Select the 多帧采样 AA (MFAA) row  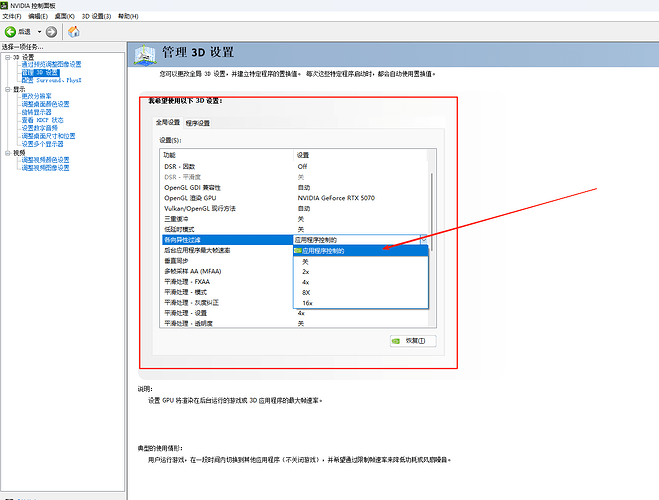click(227, 271)
